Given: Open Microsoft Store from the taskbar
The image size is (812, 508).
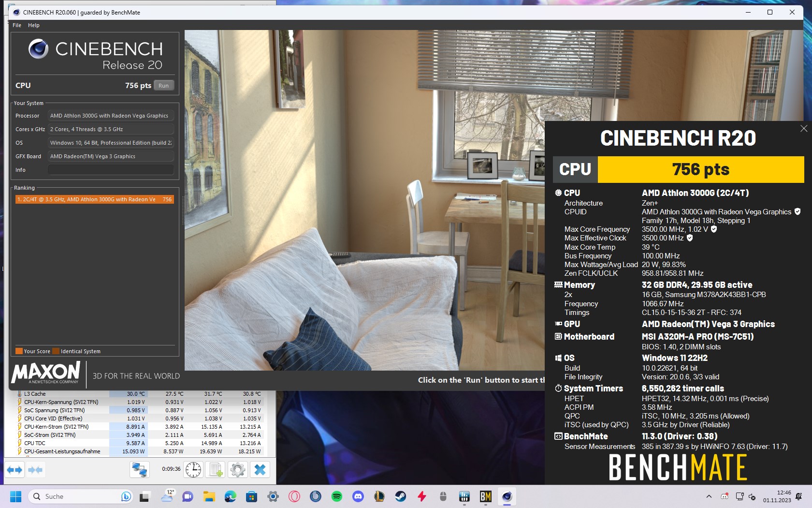Looking at the screenshot, I should click(251, 496).
